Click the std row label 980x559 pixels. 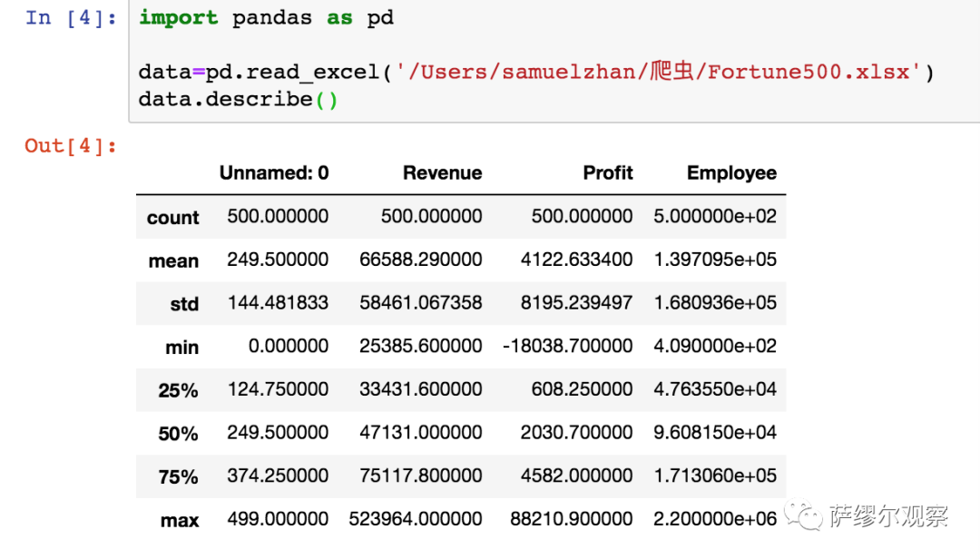(179, 304)
